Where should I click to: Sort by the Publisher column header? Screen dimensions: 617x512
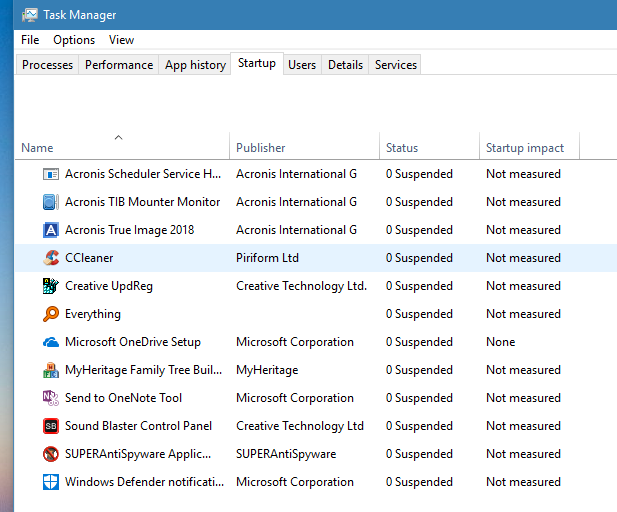304,146
